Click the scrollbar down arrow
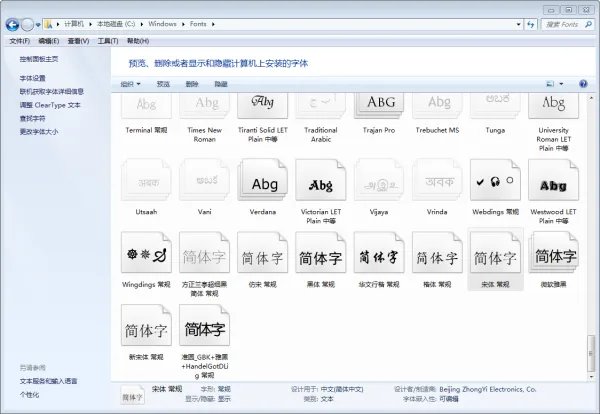 591,377
